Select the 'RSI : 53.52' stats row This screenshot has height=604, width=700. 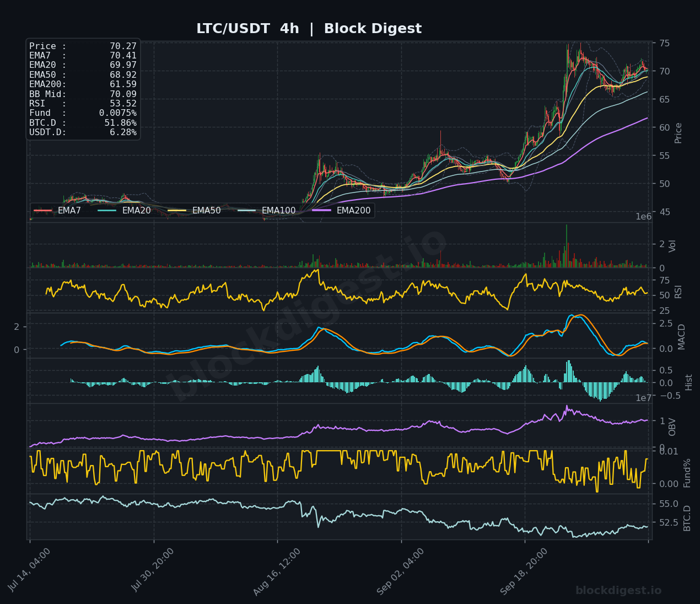83,104
